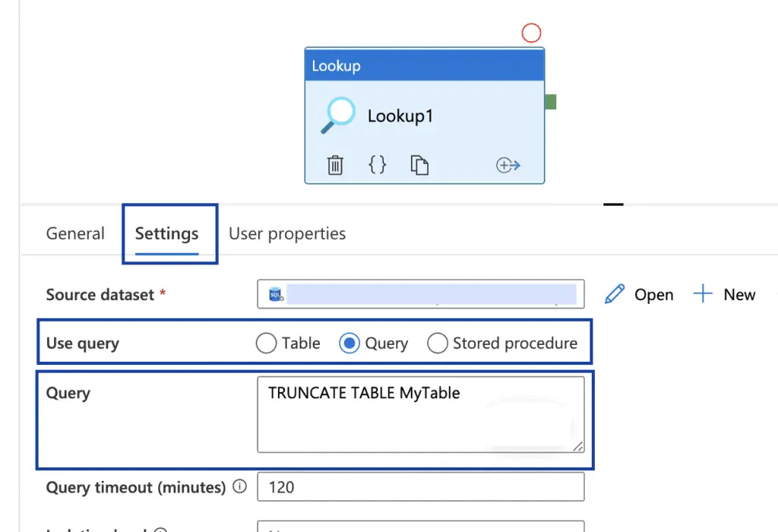This screenshot has height=532, width=778.
Task: Click the Query timeout info icon
Action: 239,486
